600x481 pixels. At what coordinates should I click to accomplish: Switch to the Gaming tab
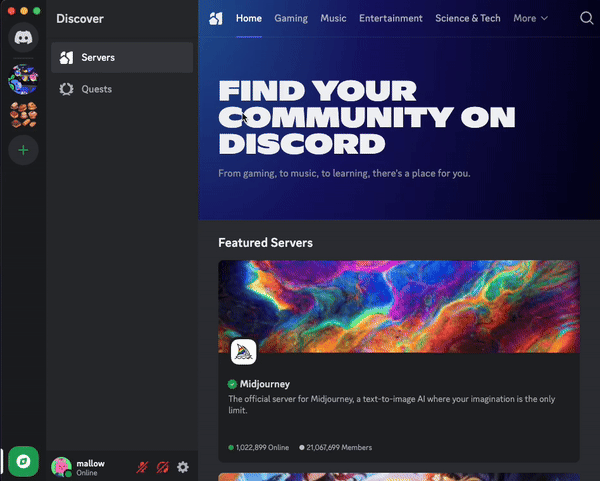[291, 18]
